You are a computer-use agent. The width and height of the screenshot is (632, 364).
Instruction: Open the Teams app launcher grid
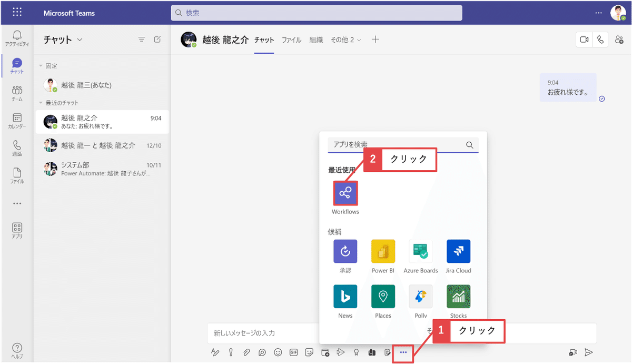pyautogui.click(x=17, y=13)
